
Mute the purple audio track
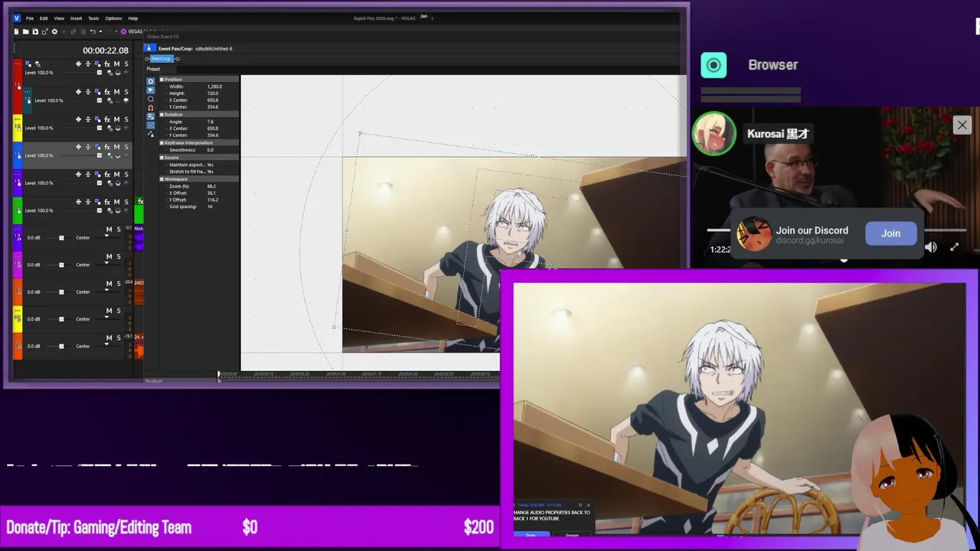109,230
